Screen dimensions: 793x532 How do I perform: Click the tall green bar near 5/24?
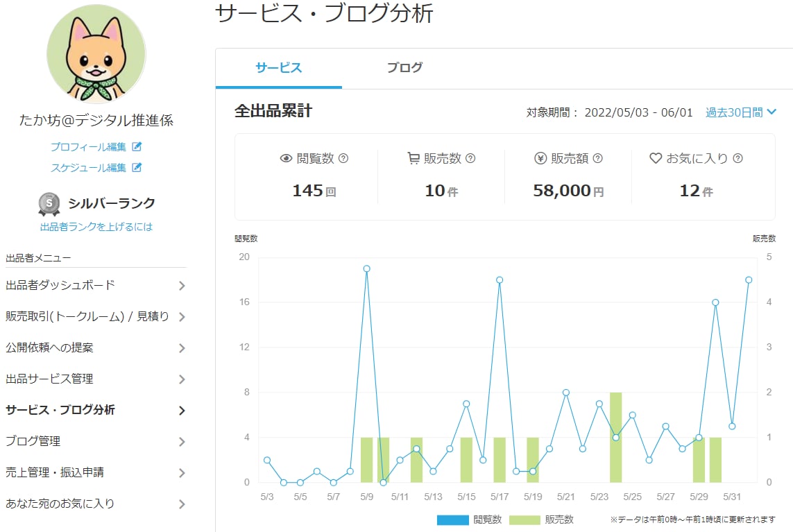pos(615,438)
